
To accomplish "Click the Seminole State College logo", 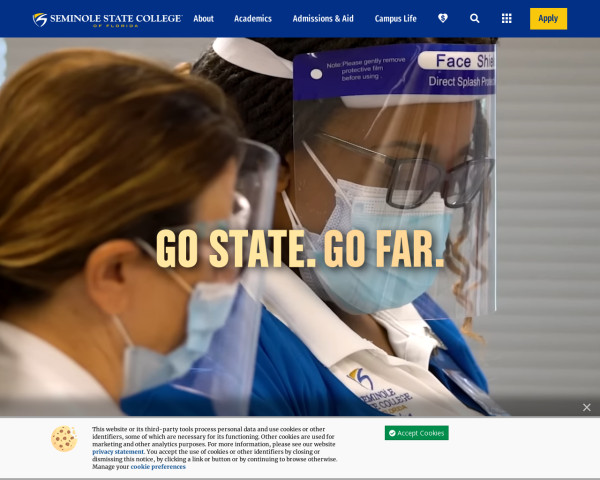I will pyautogui.click(x=107, y=20).
